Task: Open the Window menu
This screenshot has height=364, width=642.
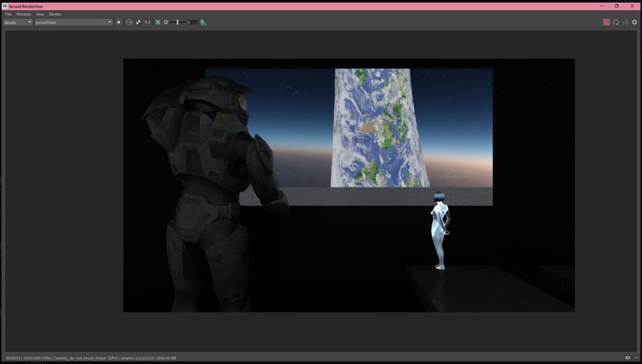Action: pyautogui.click(x=23, y=14)
